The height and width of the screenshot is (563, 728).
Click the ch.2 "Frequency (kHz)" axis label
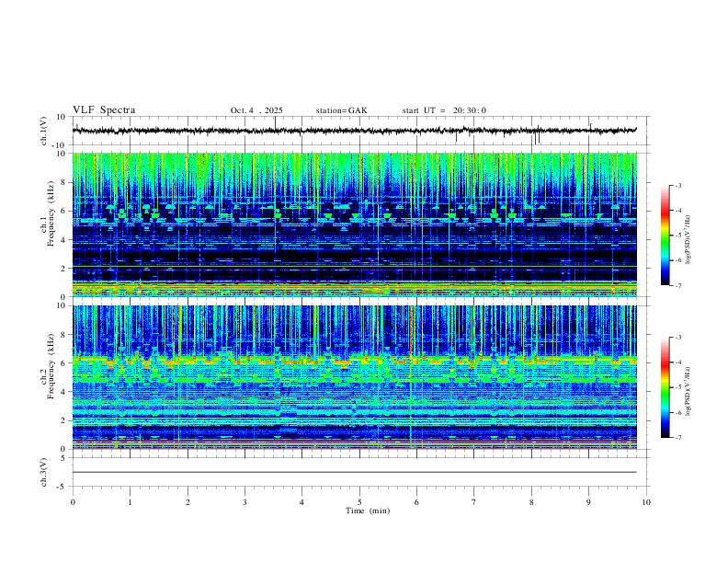tap(51, 366)
